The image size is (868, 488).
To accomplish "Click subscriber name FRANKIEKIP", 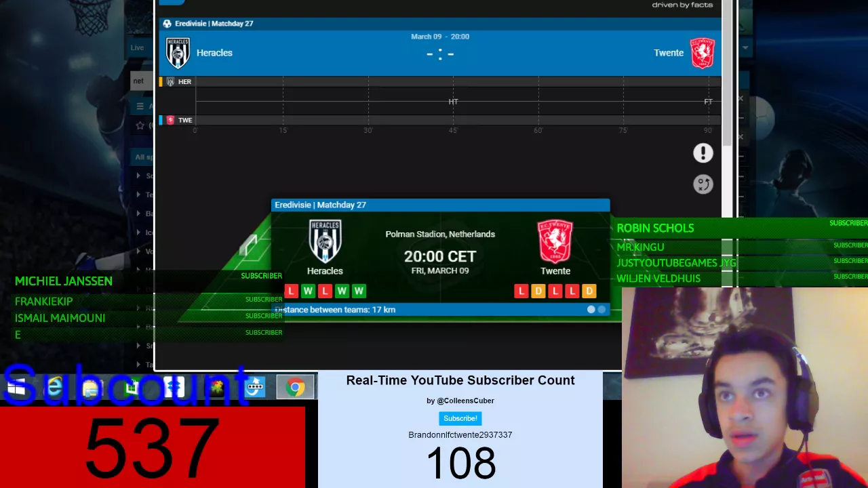I will tap(43, 302).
